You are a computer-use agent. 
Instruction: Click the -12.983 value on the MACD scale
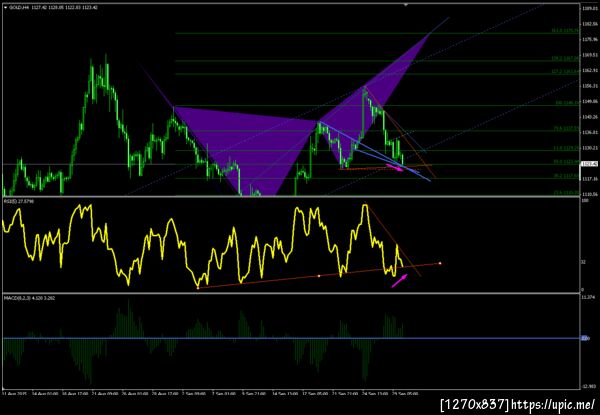pyautogui.click(x=587, y=386)
